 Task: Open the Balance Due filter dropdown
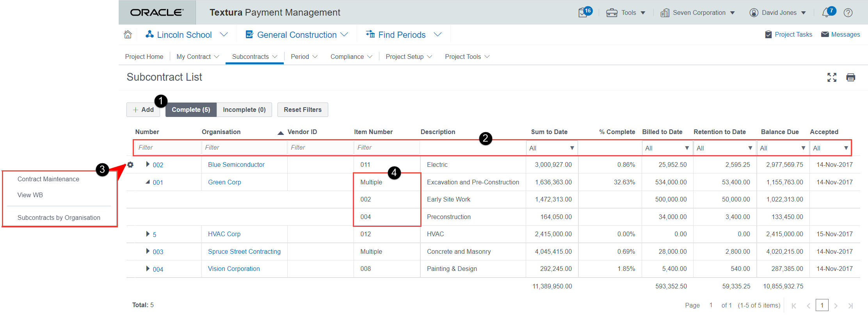[783, 148]
